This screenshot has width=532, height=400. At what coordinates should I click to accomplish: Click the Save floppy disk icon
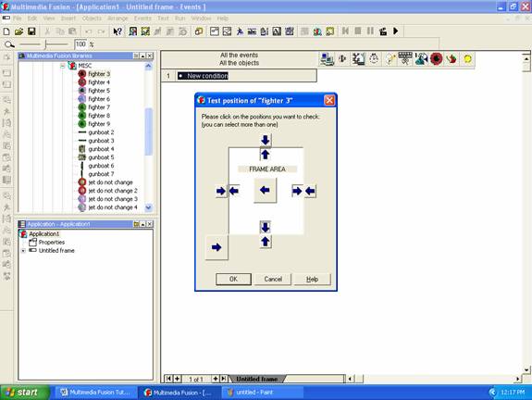pyautogui.click(x=31, y=31)
